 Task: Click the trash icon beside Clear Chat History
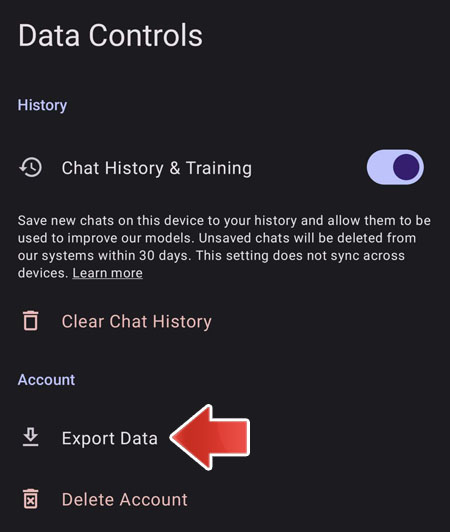pos(31,320)
